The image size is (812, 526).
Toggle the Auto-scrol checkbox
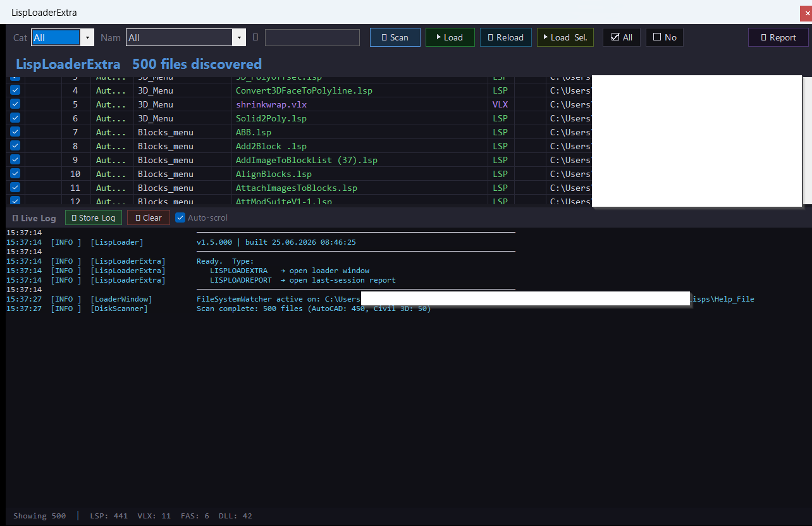click(180, 218)
